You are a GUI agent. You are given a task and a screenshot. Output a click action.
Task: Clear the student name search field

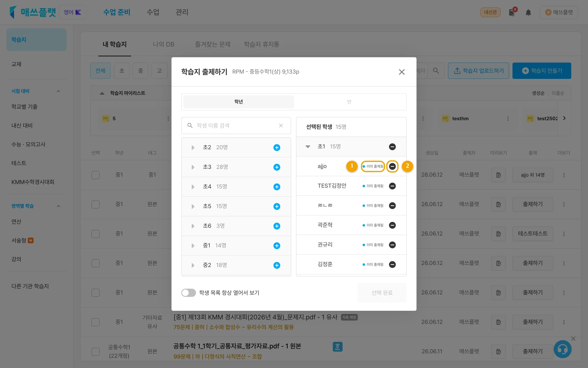click(x=281, y=125)
